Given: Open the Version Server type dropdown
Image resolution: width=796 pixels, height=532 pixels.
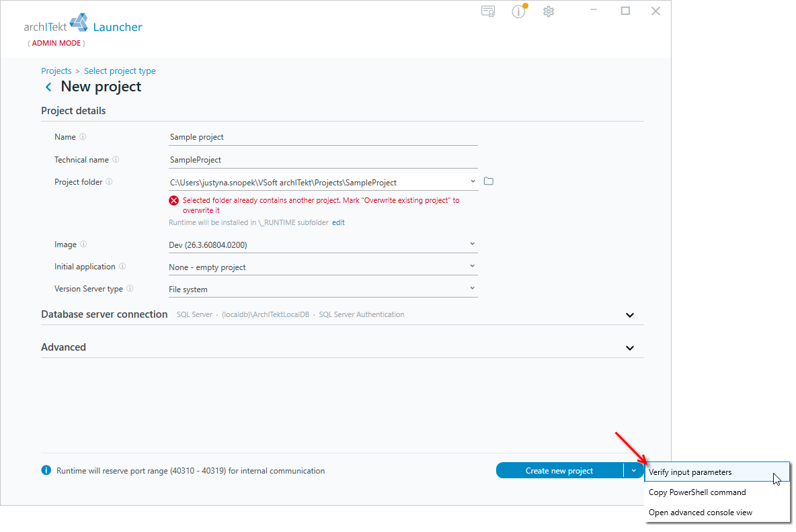Looking at the screenshot, I should click(323, 290).
